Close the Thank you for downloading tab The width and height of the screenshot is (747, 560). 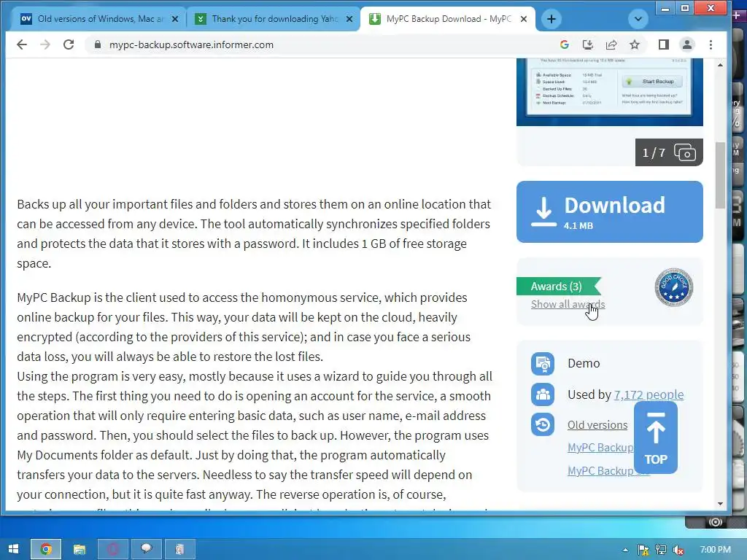tap(349, 19)
